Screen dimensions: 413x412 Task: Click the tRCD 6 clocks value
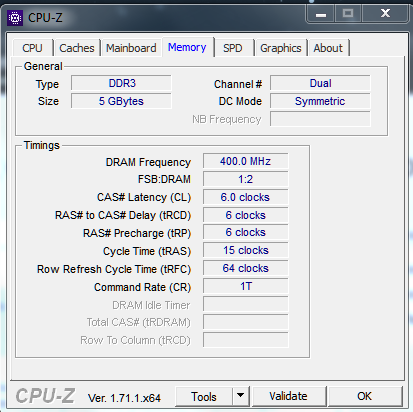coord(246,215)
